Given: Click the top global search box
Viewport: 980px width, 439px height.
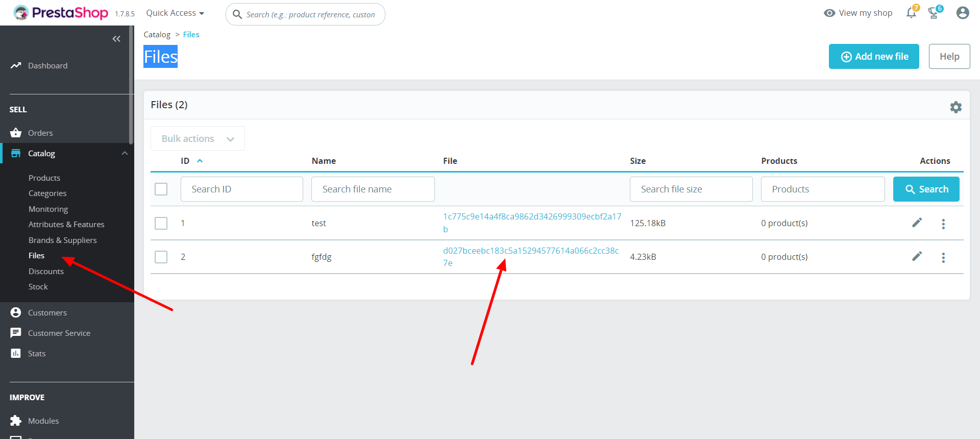Looking at the screenshot, I should [x=305, y=14].
